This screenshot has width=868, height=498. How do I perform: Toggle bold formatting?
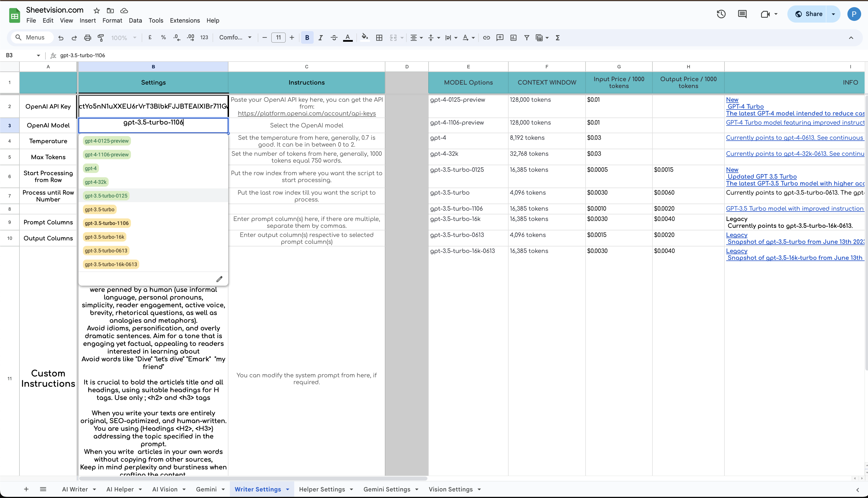pos(307,38)
